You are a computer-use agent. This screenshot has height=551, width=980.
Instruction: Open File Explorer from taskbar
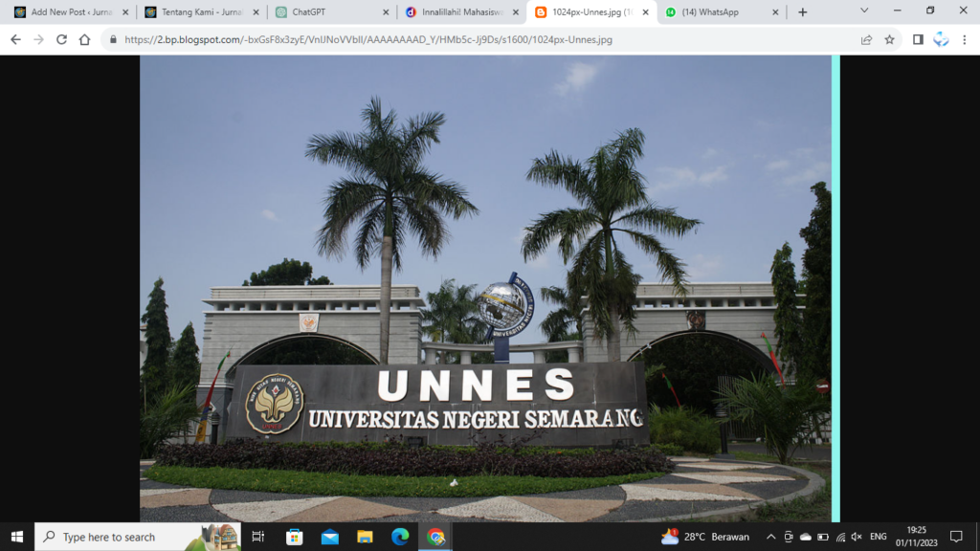tap(365, 537)
